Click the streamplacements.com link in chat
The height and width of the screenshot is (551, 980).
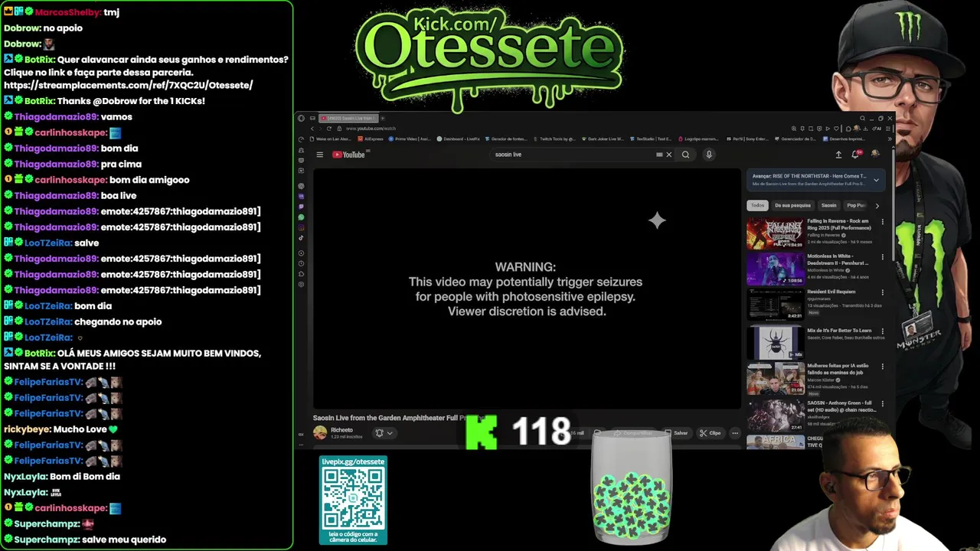[128, 85]
